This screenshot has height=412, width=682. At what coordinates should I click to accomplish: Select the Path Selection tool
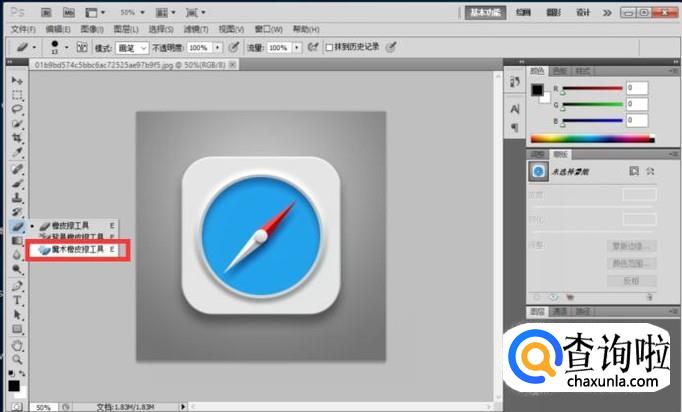click(x=17, y=315)
